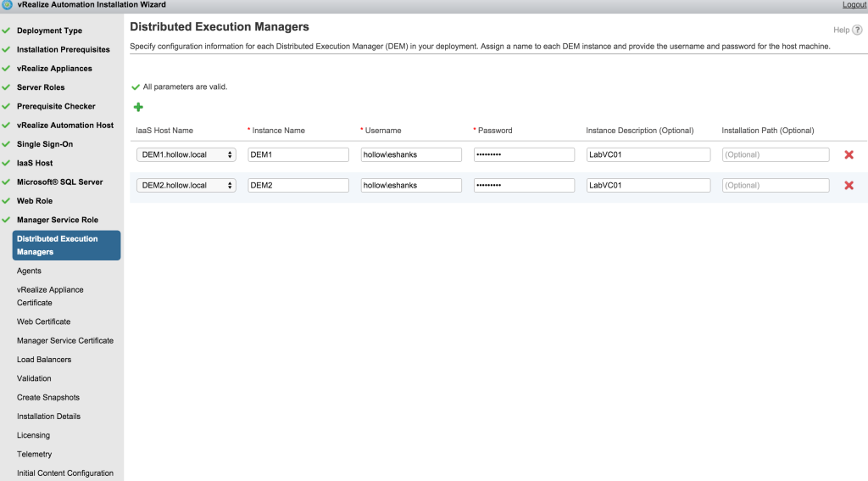
Task: Open the DEM1.hollow.local host dropdown
Action: [186, 155]
